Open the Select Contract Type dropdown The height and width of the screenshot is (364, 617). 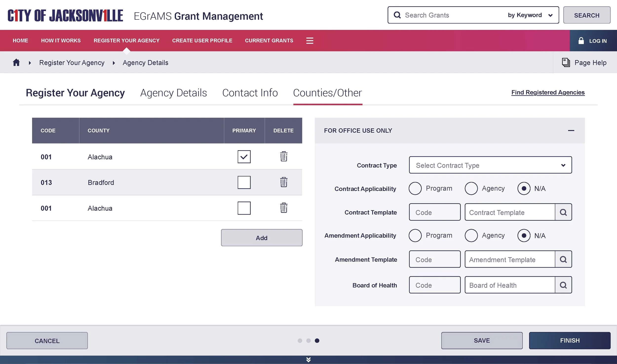[490, 165]
